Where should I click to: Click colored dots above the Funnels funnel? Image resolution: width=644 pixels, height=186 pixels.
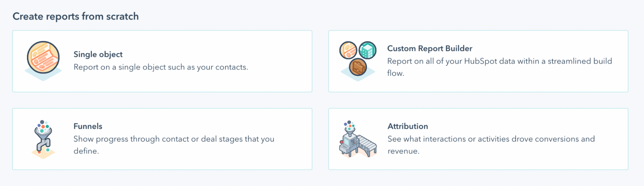coord(43,125)
